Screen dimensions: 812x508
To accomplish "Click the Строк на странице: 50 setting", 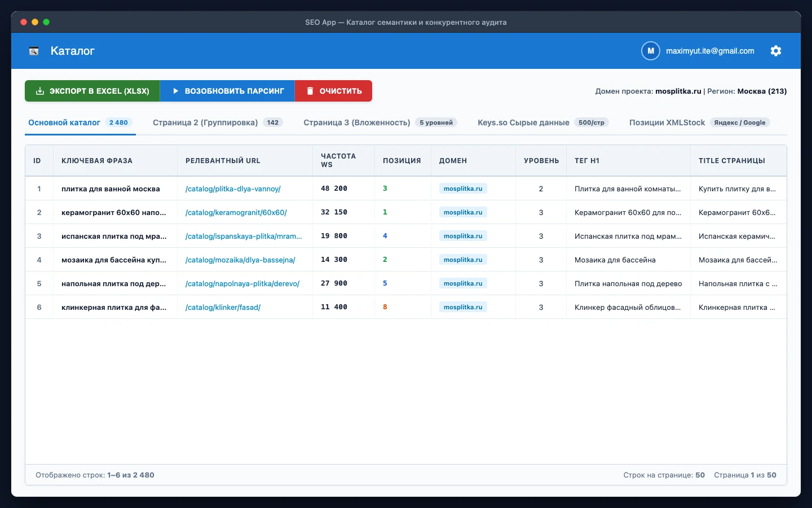I will coord(664,475).
